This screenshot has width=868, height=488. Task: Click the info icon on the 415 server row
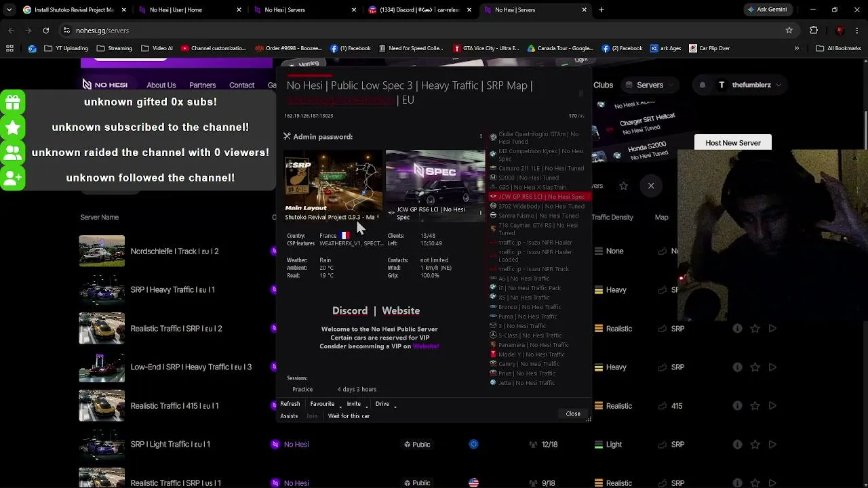[737, 406]
